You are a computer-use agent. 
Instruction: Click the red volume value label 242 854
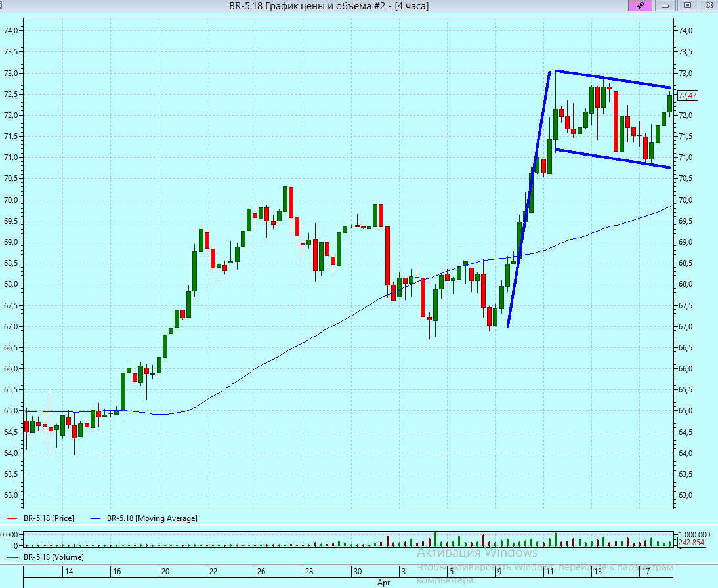click(692, 543)
